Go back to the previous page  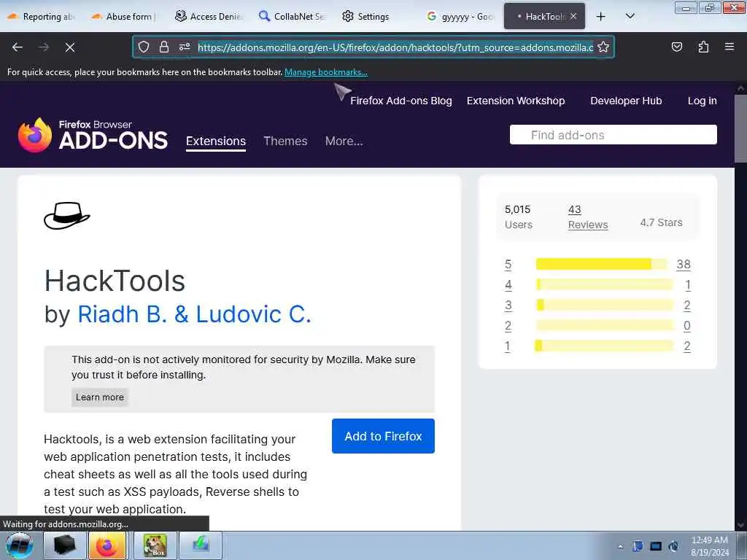(x=18, y=47)
